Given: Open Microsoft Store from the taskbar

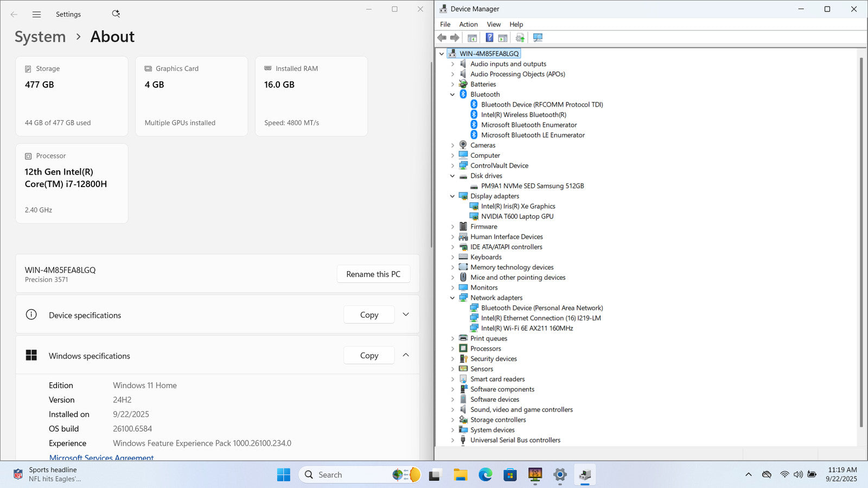Looking at the screenshot, I should click(510, 475).
